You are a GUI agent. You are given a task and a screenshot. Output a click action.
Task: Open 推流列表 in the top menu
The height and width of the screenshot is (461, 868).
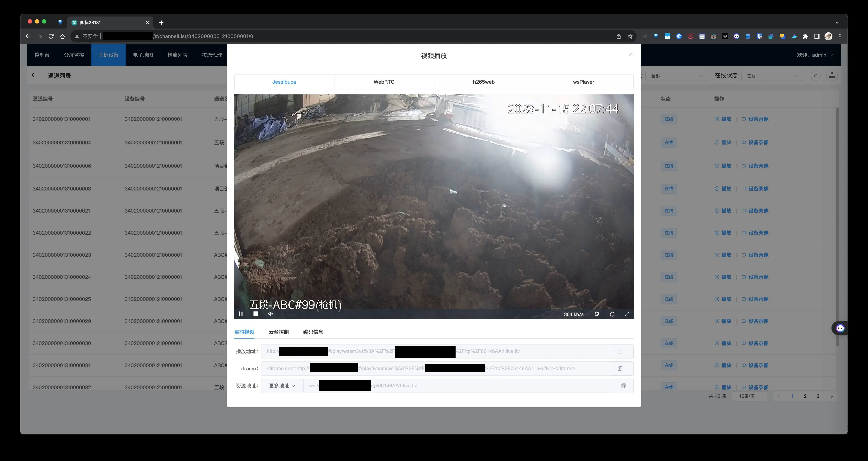pyautogui.click(x=177, y=55)
